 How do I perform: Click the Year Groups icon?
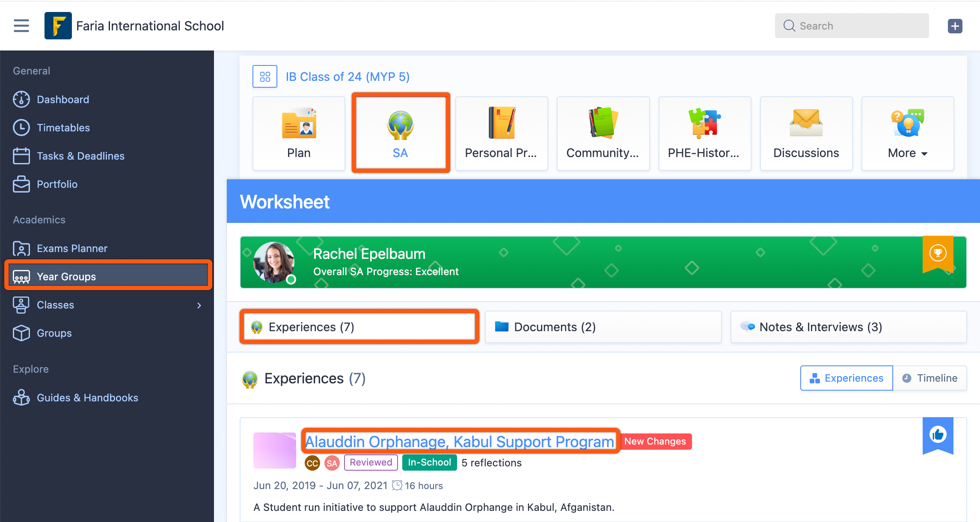(21, 277)
